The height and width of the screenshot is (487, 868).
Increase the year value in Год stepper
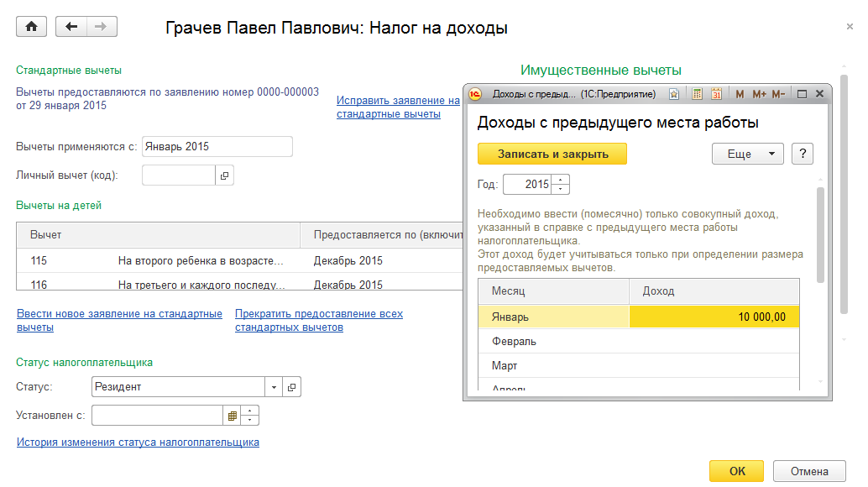point(561,180)
